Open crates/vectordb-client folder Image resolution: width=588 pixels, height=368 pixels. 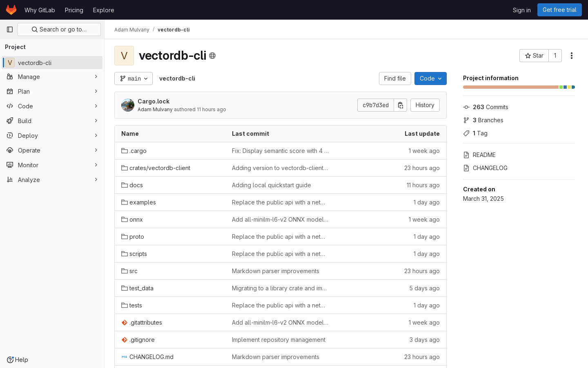tap(160, 168)
